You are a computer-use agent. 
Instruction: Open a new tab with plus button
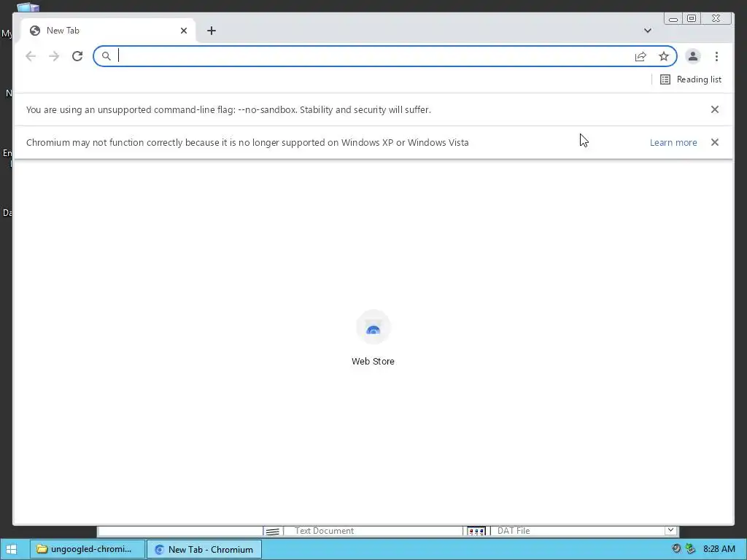click(212, 31)
